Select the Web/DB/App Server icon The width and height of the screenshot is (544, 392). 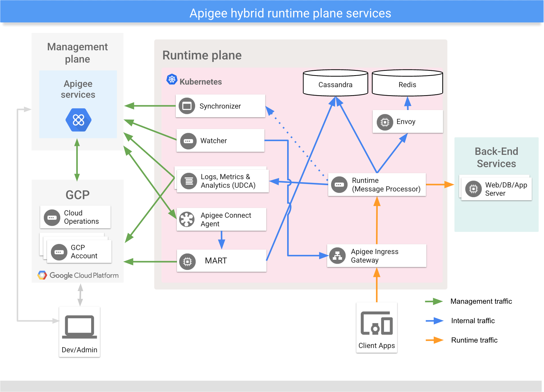click(x=473, y=189)
